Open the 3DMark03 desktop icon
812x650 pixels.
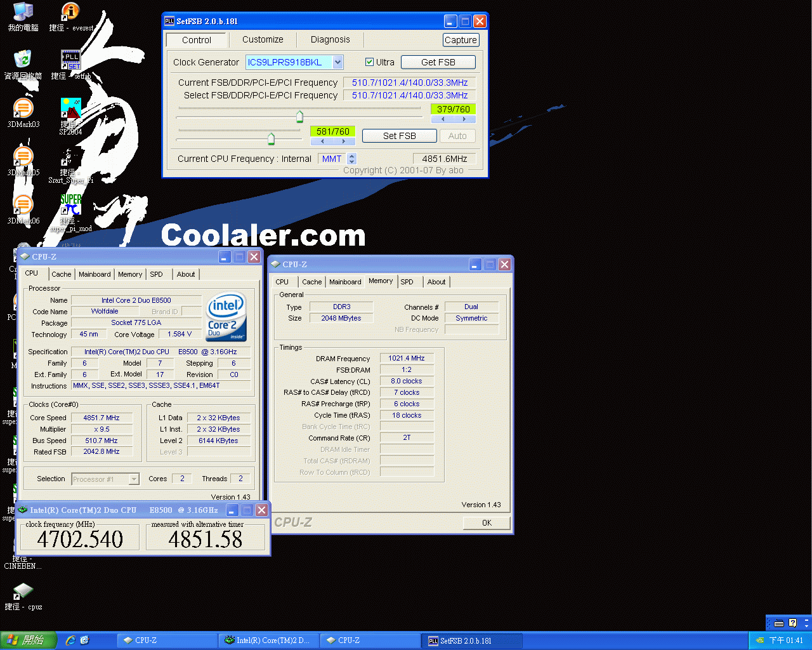pyautogui.click(x=23, y=109)
